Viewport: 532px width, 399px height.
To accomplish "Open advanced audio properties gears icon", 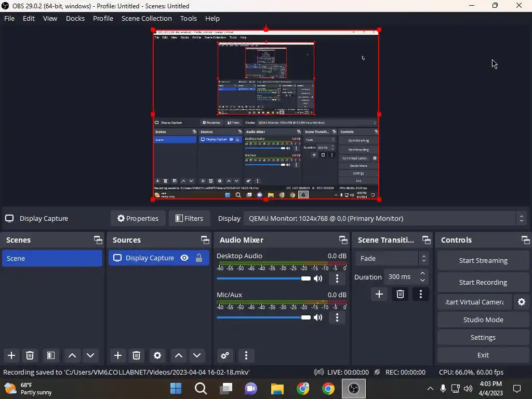I will coord(224,355).
